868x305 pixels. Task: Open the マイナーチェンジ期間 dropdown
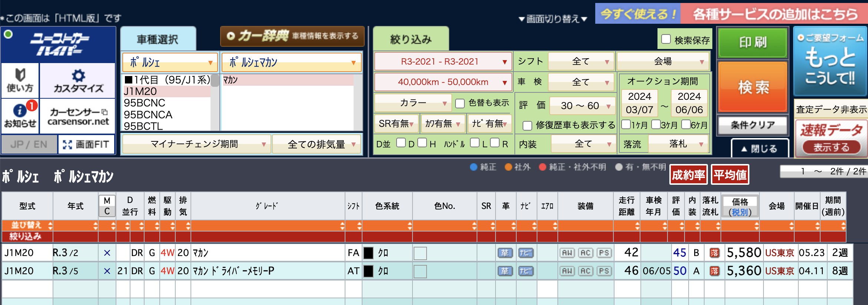[196, 144]
